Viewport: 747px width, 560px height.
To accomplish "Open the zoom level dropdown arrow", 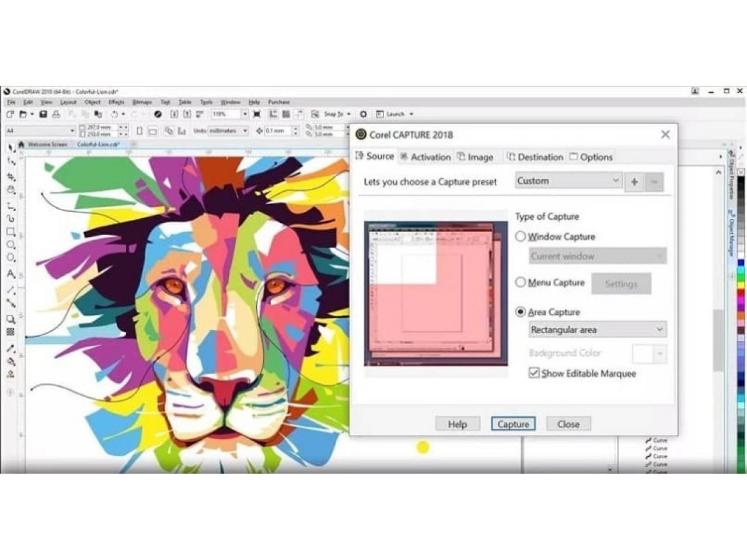I will tap(245, 114).
